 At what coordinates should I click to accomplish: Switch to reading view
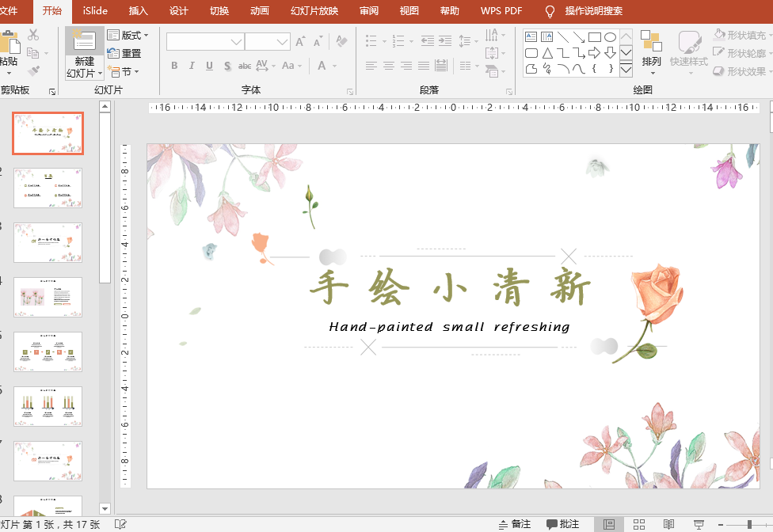point(668,525)
